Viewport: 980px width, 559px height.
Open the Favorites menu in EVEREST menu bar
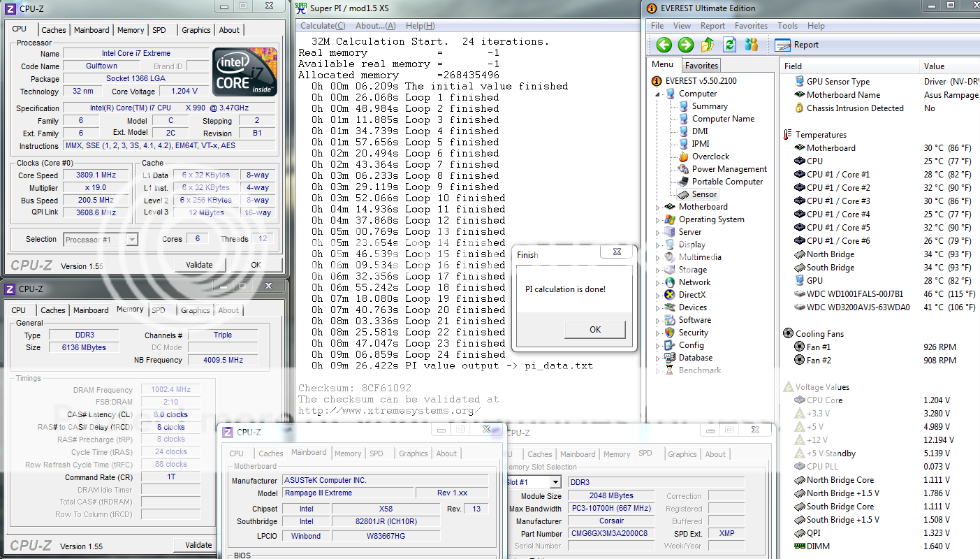coord(752,26)
